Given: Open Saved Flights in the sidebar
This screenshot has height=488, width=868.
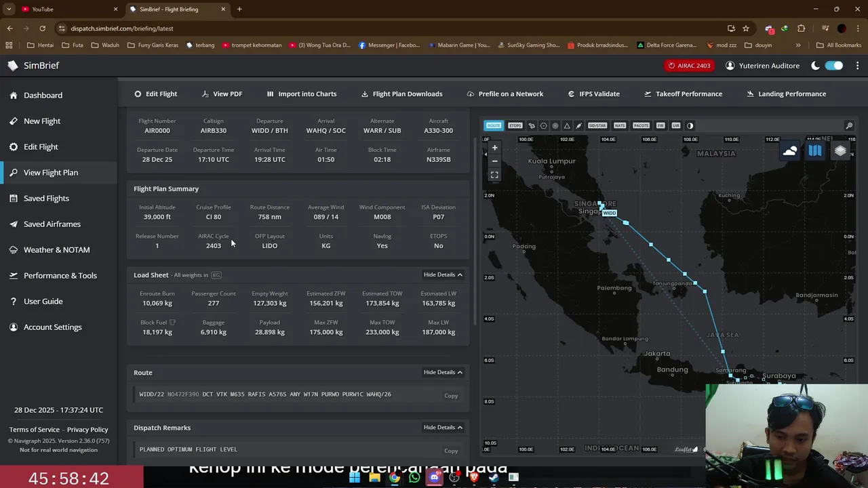Looking at the screenshot, I should tap(46, 198).
